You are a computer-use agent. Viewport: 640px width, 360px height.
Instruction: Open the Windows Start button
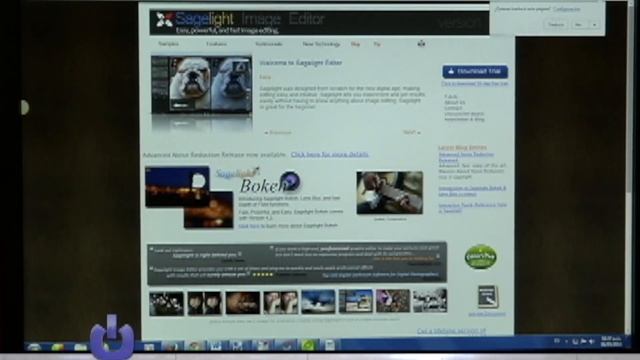coord(33,347)
